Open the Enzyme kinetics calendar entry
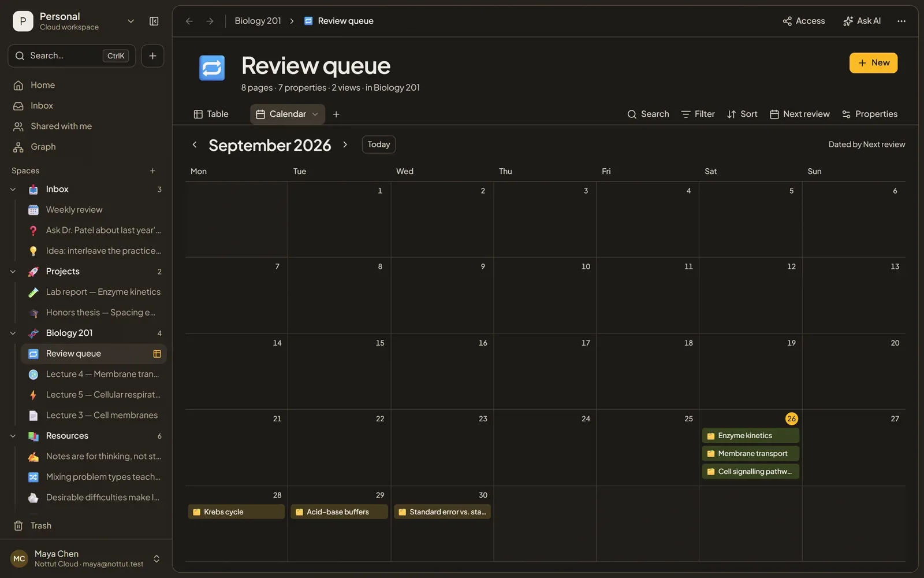This screenshot has width=924, height=578. [751, 436]
